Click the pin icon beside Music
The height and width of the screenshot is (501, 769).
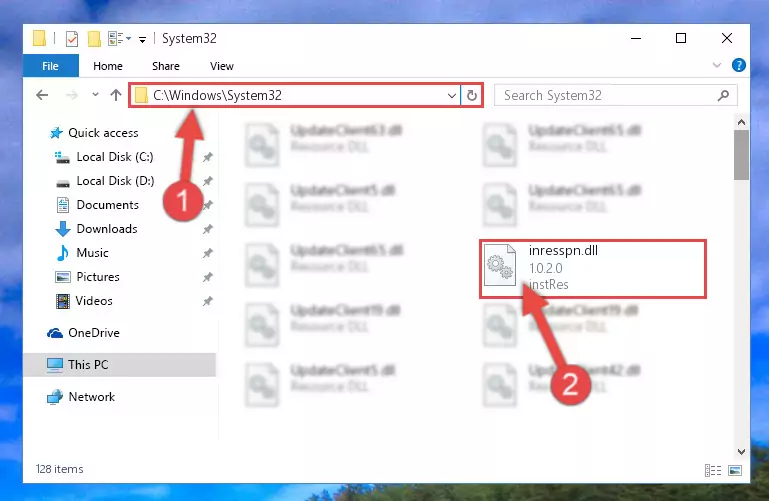pos(208,253)
